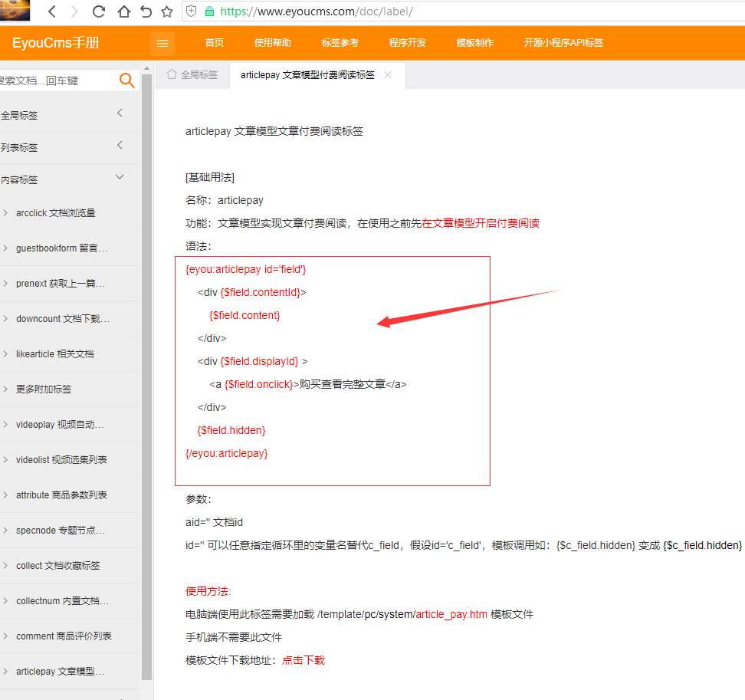Click 点击下载 template download link
Screen dimensions: 745x700
pos(303,660)
